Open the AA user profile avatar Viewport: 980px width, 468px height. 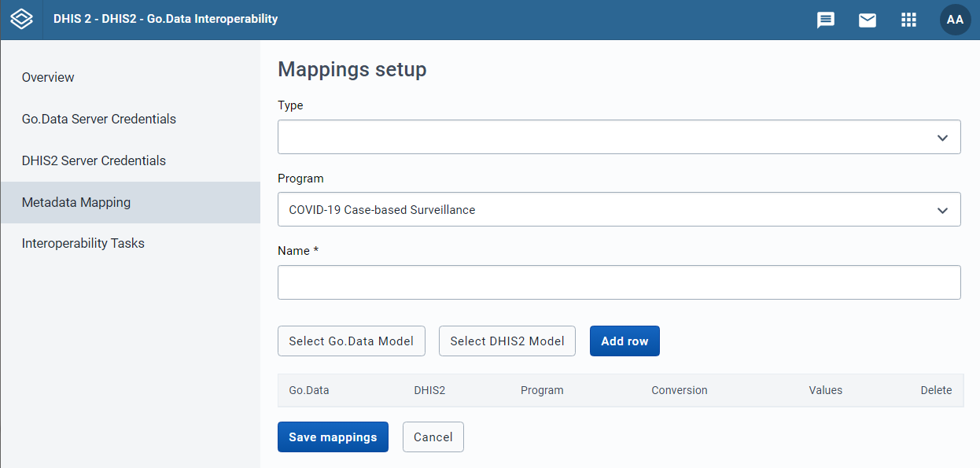(x=955, y=20)
